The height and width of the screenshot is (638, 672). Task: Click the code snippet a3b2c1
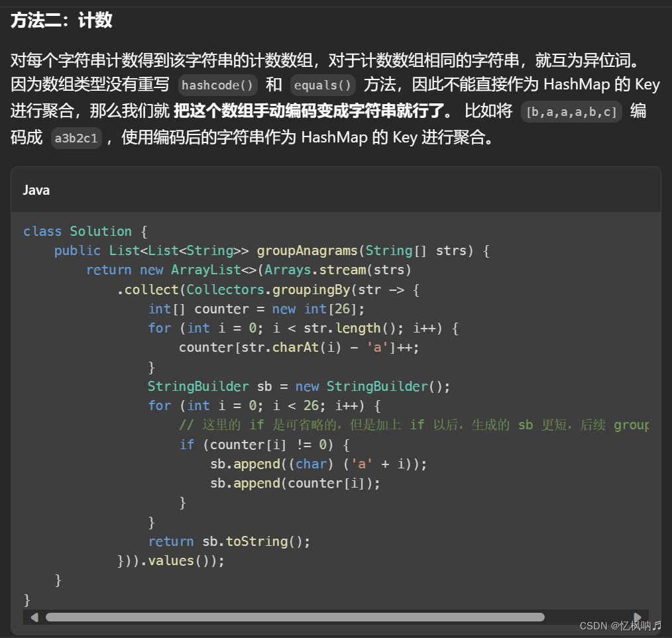pyautogui.click(x=76, y=138)
